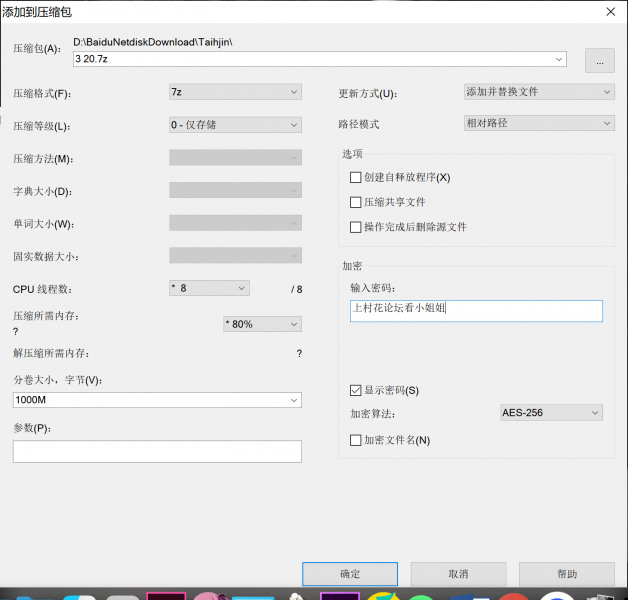Expand the compression level dropdown
The height and width of the screenshot is (600, 628).
pyautogui.click(x=235, y=125)
